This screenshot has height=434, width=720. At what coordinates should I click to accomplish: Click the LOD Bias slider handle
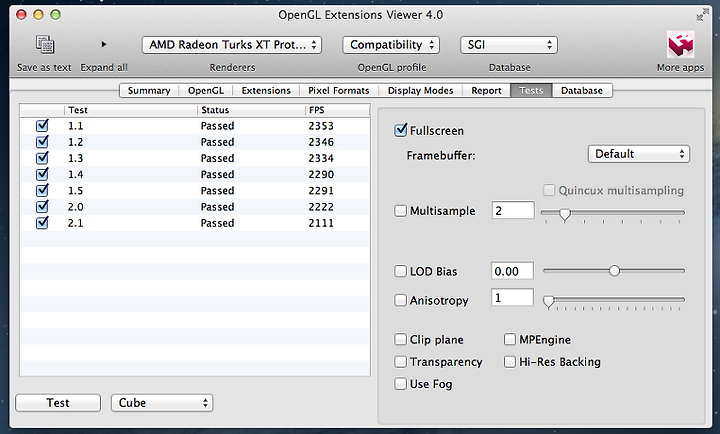614,271
